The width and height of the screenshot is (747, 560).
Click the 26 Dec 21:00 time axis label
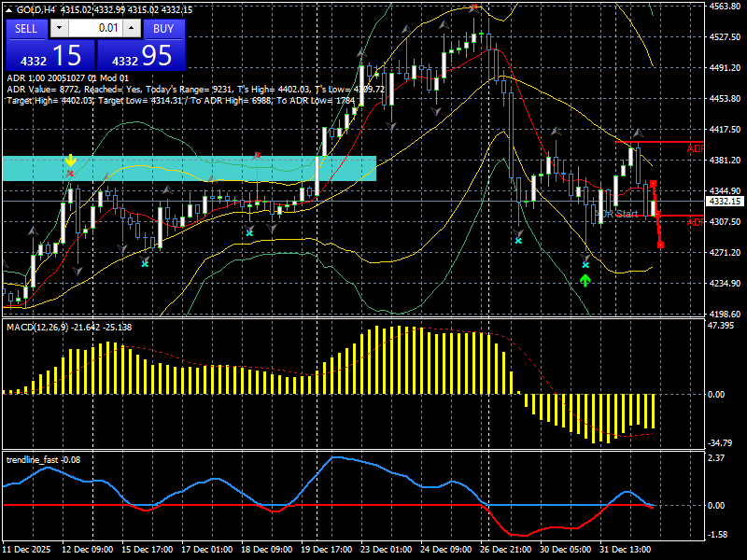click(506, 549)
